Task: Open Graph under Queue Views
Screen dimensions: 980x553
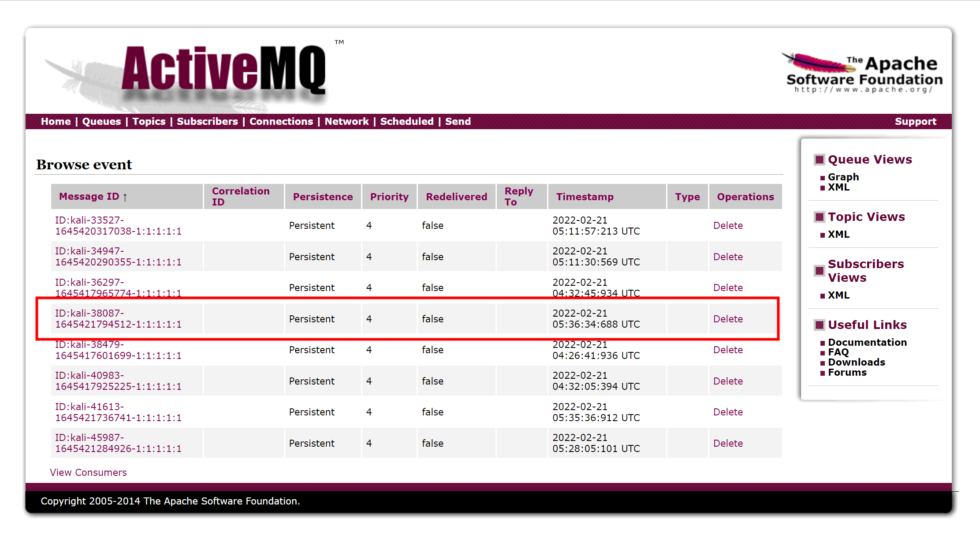Action: pos(843,177)
